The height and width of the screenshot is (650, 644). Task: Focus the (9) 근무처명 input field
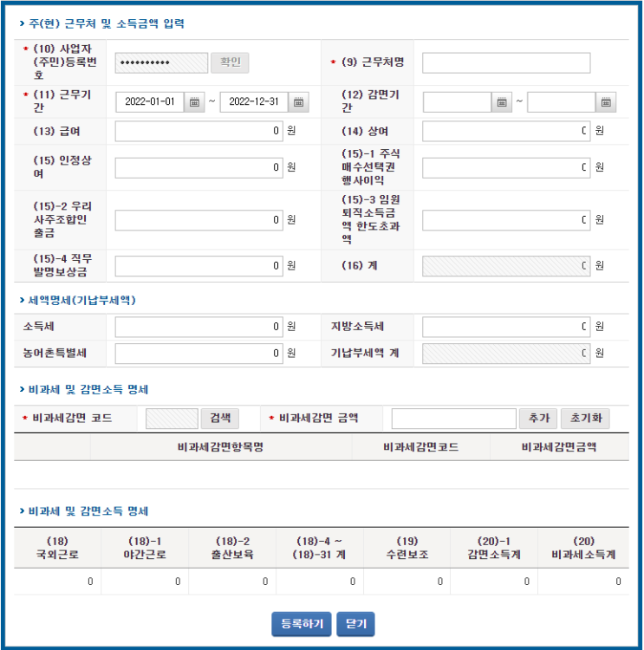click(x=506, y=62)
